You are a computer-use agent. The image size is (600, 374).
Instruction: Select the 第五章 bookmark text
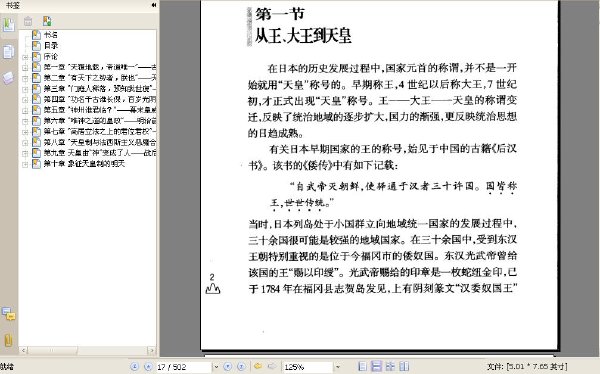point(99,110)
